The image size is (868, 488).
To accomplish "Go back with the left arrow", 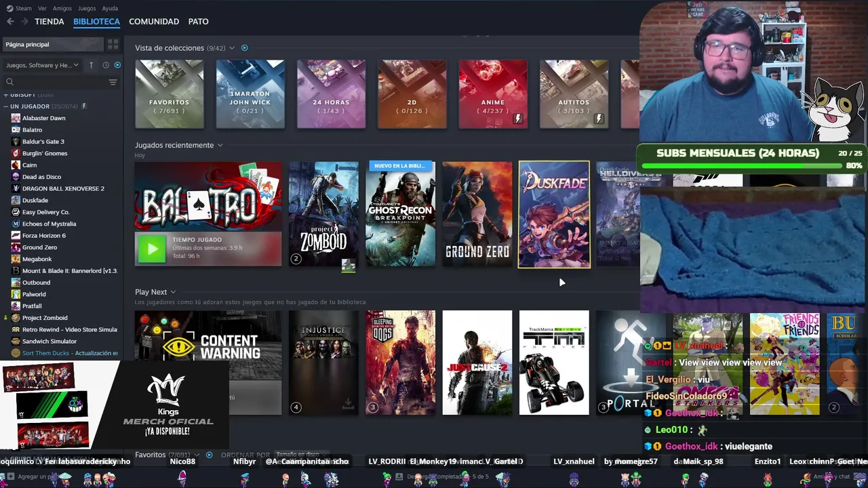I will click(x=10, y=22).
